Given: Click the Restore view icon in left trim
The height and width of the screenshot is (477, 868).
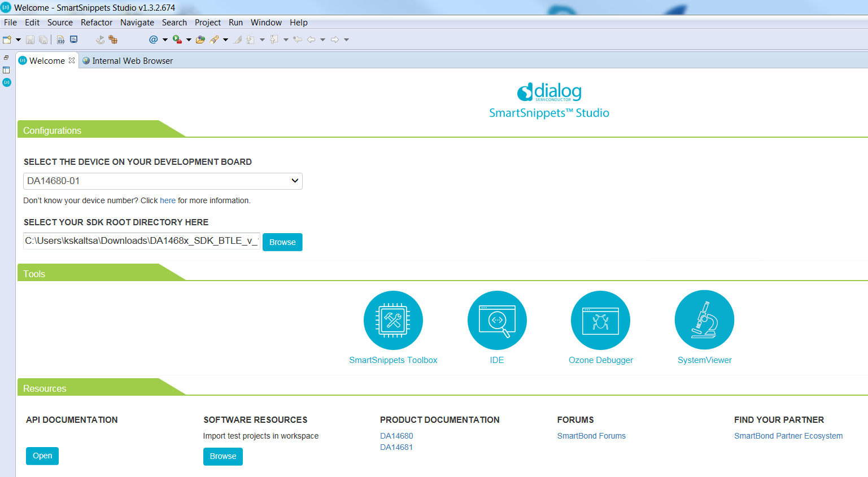Looking at the screenshot, I should (x=6, y=58).
